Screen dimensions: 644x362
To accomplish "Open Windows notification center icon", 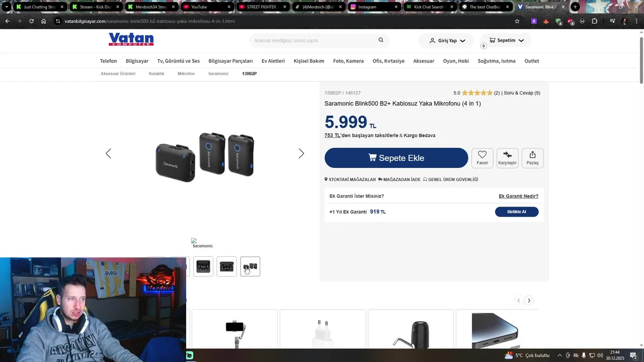I will coord(633,355).
